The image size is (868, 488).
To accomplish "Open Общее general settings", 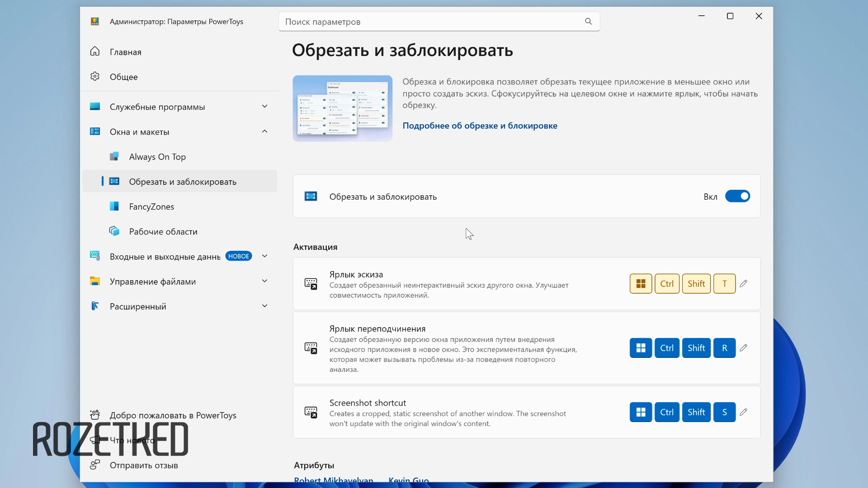I will coord(123,77).
